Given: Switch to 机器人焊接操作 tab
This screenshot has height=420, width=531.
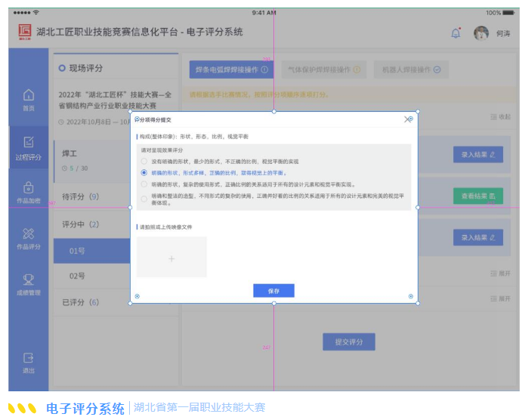Looking at the screenshot, I should (411, 69).
